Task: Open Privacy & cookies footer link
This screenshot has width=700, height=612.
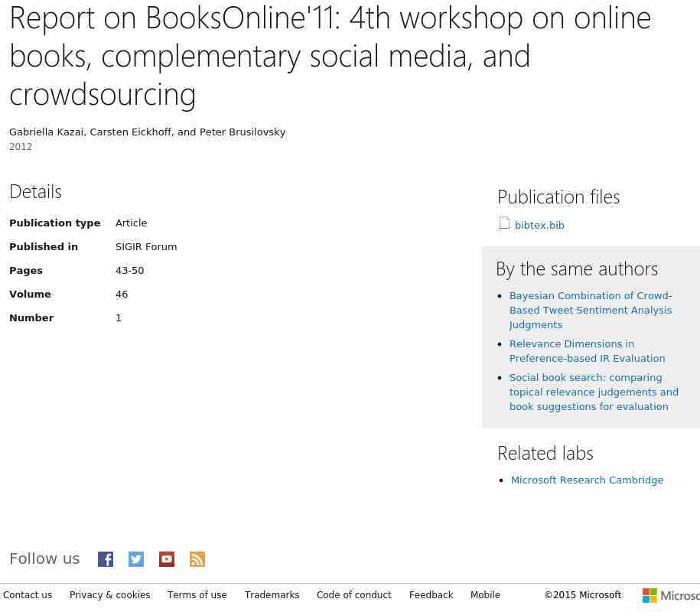Action: tap(110, 595)
